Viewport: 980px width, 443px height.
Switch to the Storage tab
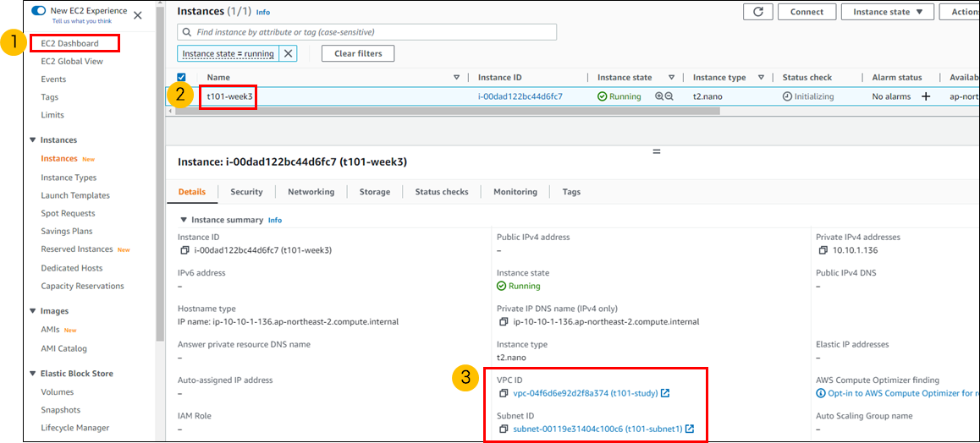click(x=374, y=192)
